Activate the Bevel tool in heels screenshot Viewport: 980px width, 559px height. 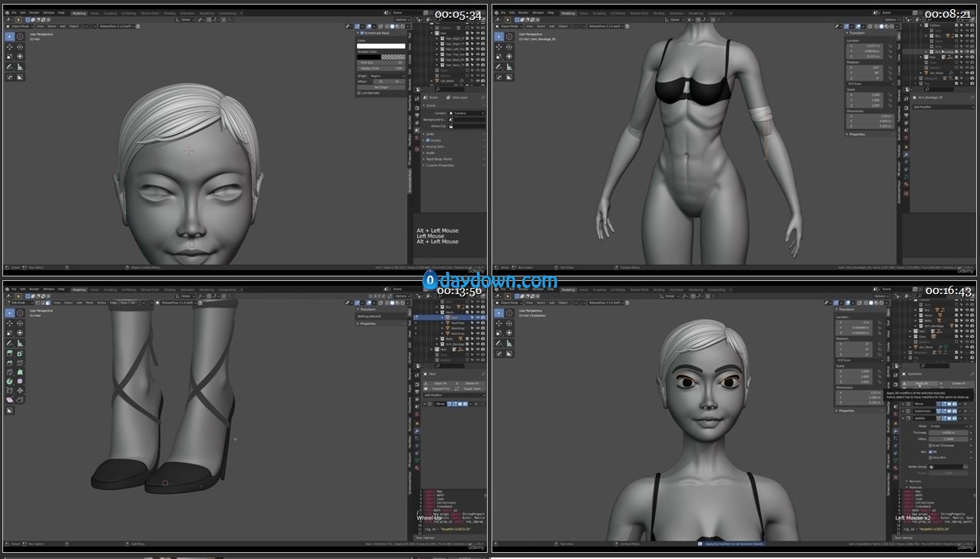pyautogui.click(x=10, y=362)
